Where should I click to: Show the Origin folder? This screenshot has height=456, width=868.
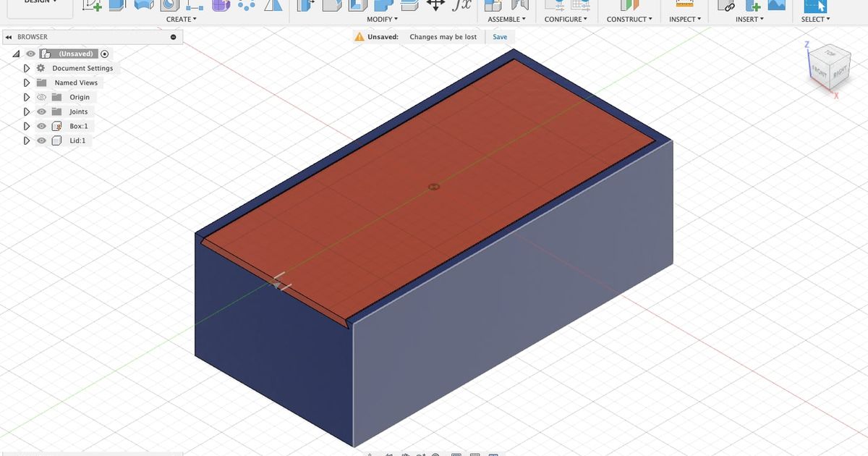41,97
